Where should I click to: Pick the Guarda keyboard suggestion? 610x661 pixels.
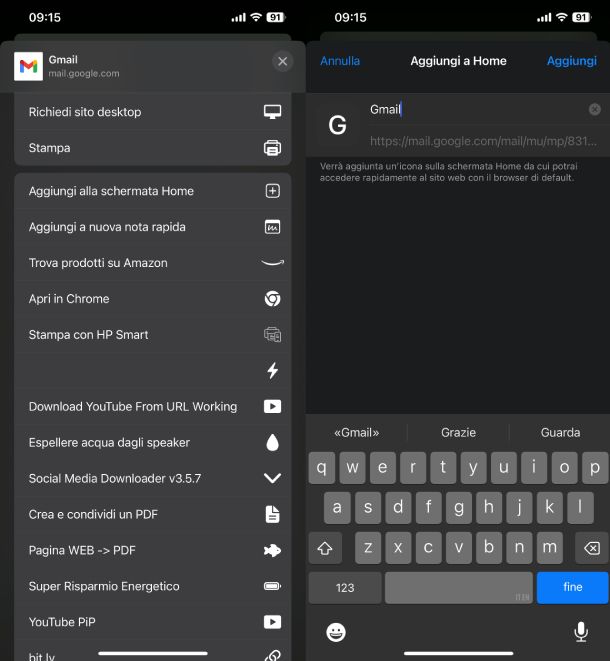coord(560,433)
